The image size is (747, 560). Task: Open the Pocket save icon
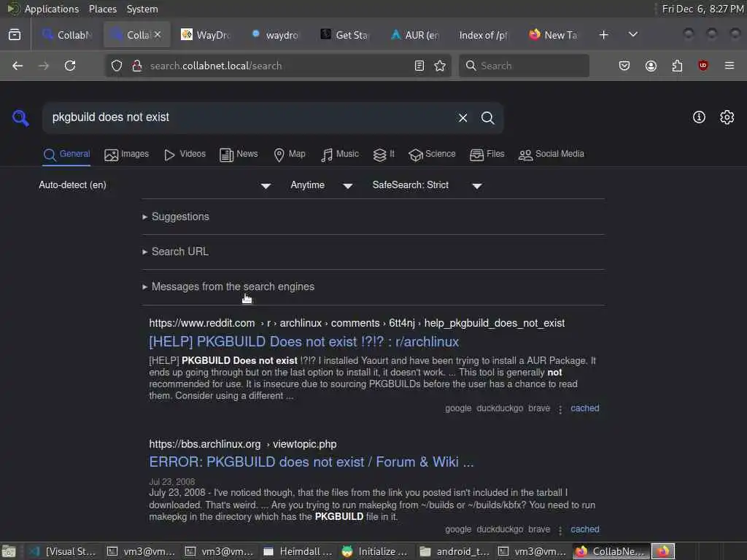click(624, 66)
